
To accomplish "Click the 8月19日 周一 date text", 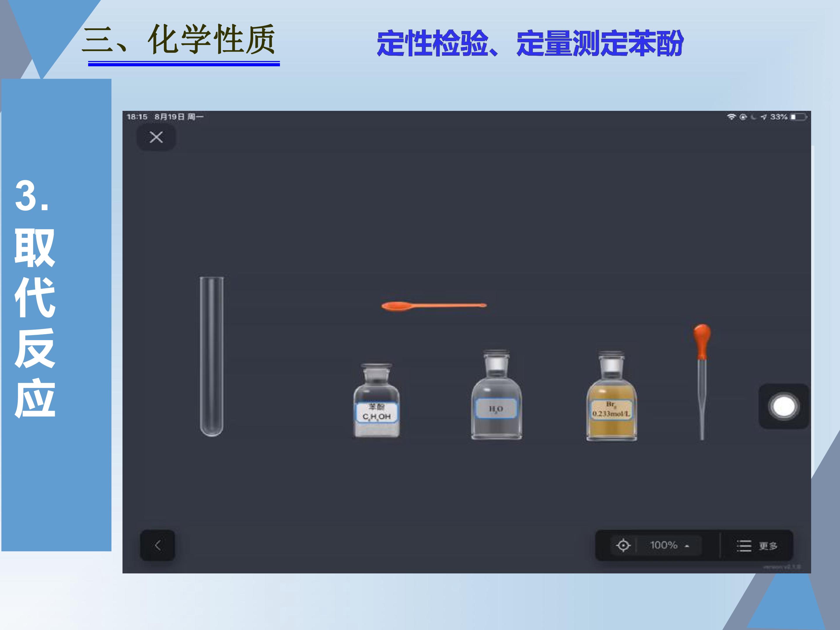I will click(x=179, y=117).
